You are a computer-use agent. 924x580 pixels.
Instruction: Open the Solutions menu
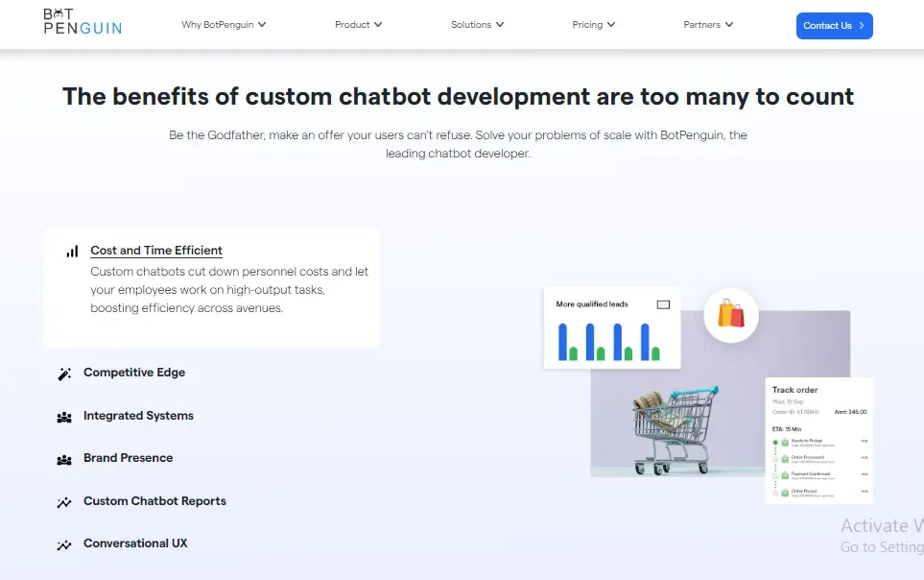click(477, 25)
